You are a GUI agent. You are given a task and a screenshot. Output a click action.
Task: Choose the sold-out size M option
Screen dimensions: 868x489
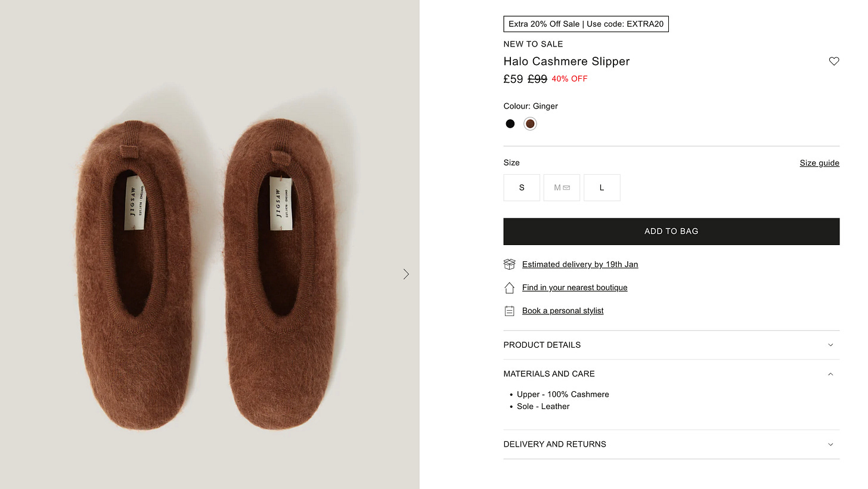click(x=562, y=187)
